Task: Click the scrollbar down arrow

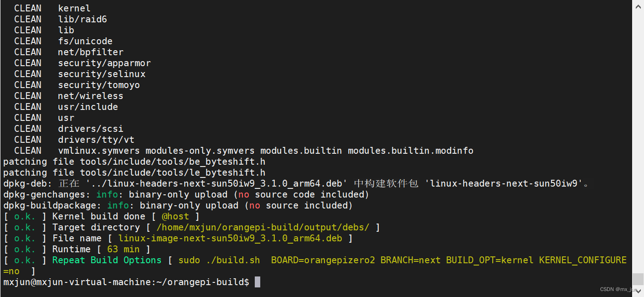Action: click(638, 292)
